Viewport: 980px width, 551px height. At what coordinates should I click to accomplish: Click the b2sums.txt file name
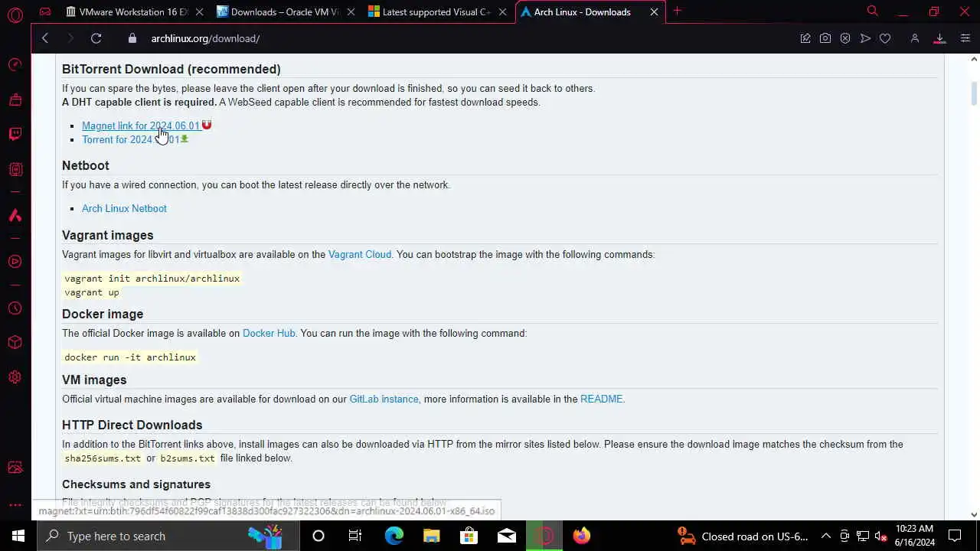(188, 458)
